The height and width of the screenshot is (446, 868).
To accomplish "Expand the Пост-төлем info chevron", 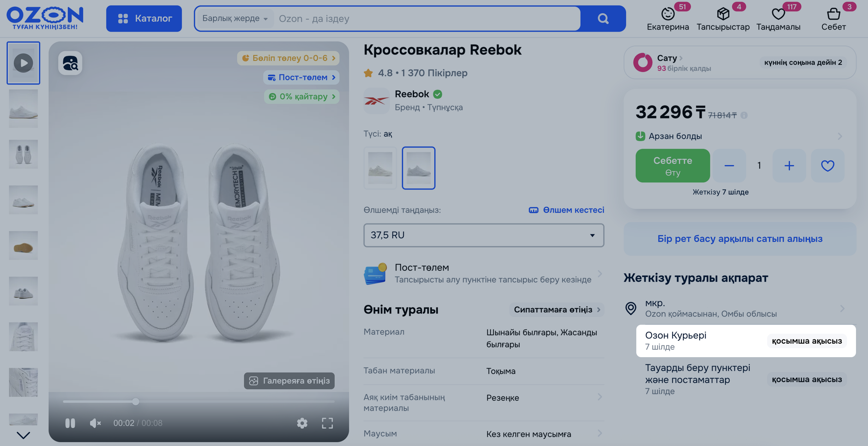I will point(599,273).
